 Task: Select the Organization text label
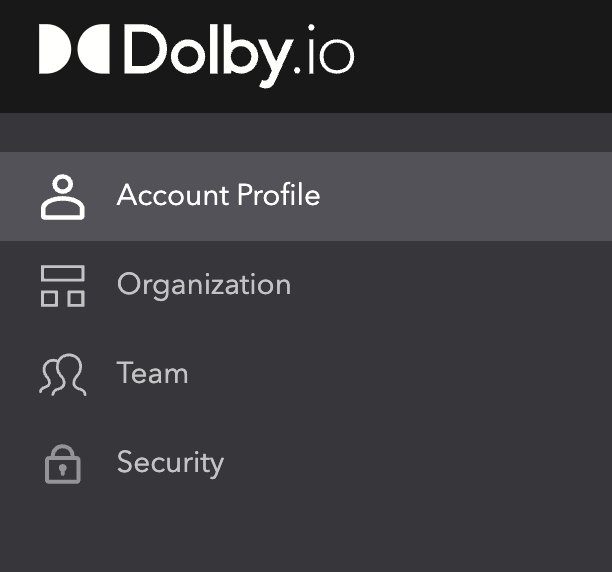click(204, 284)
